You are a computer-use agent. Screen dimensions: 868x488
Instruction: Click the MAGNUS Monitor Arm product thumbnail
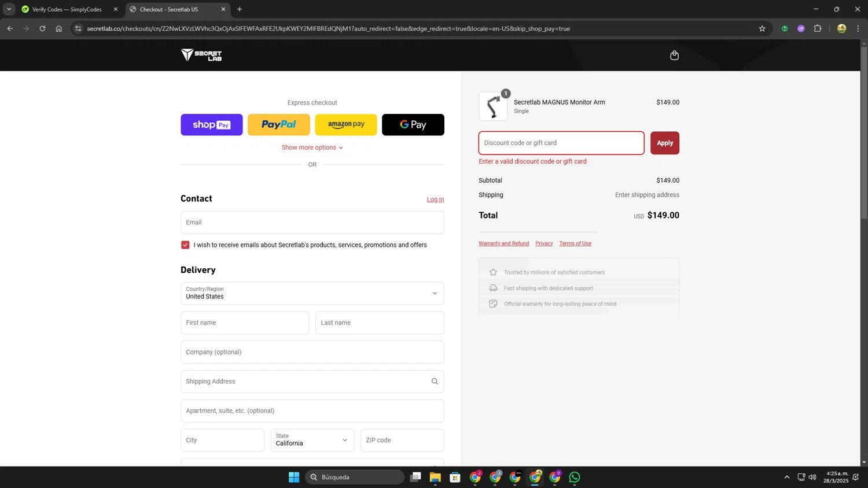[x=493, y=106]
